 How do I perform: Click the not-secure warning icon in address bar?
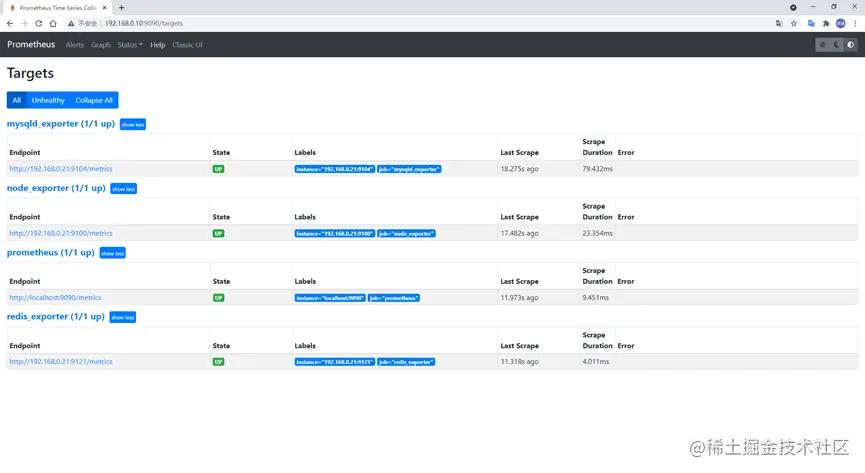coord(71,23)
